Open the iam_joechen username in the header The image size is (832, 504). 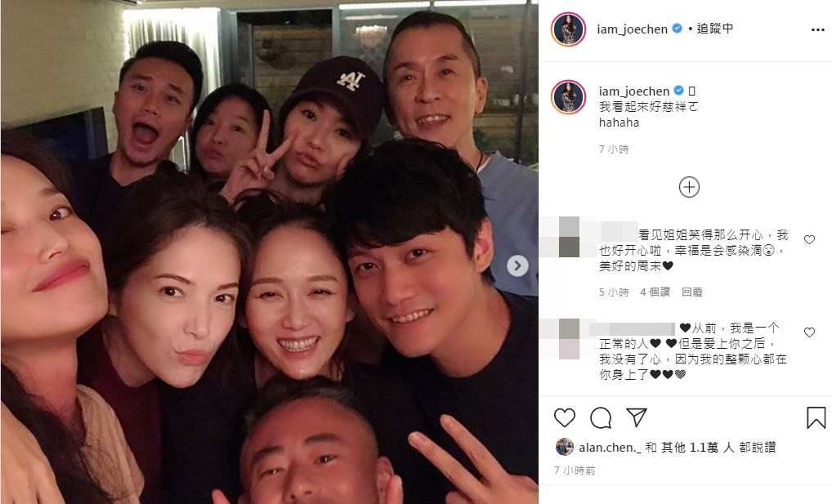[x=632, y=29]
